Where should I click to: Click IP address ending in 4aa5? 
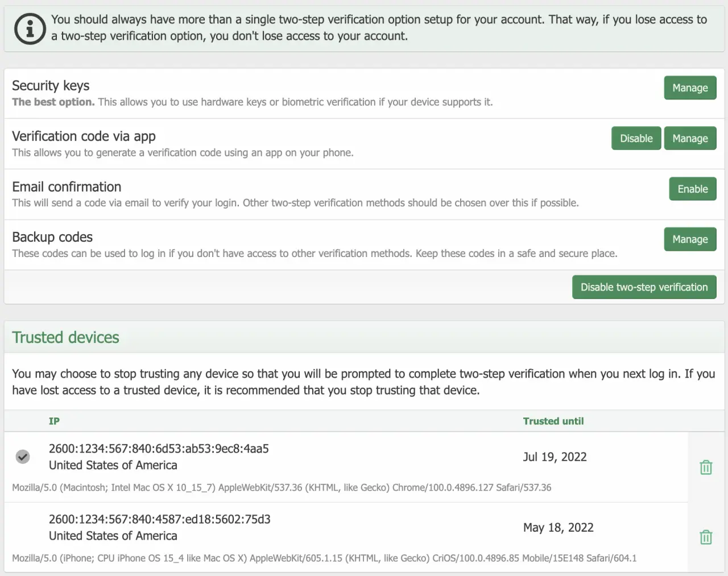click(x=159, y=449)
